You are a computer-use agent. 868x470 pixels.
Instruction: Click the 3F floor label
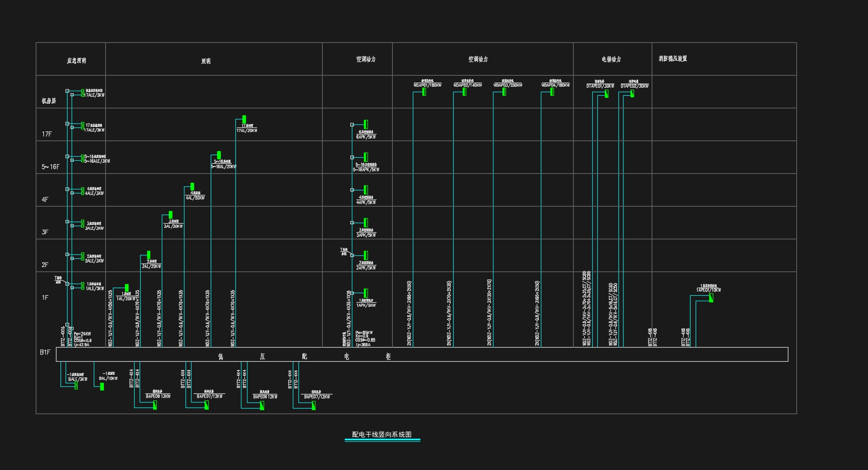[45, 232]
